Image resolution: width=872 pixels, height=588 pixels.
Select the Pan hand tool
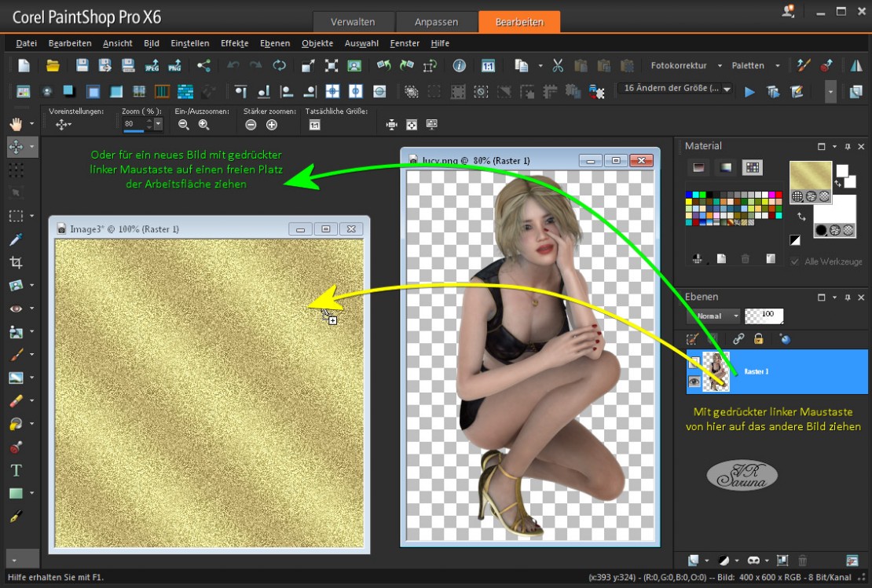[x=16, y=124]
